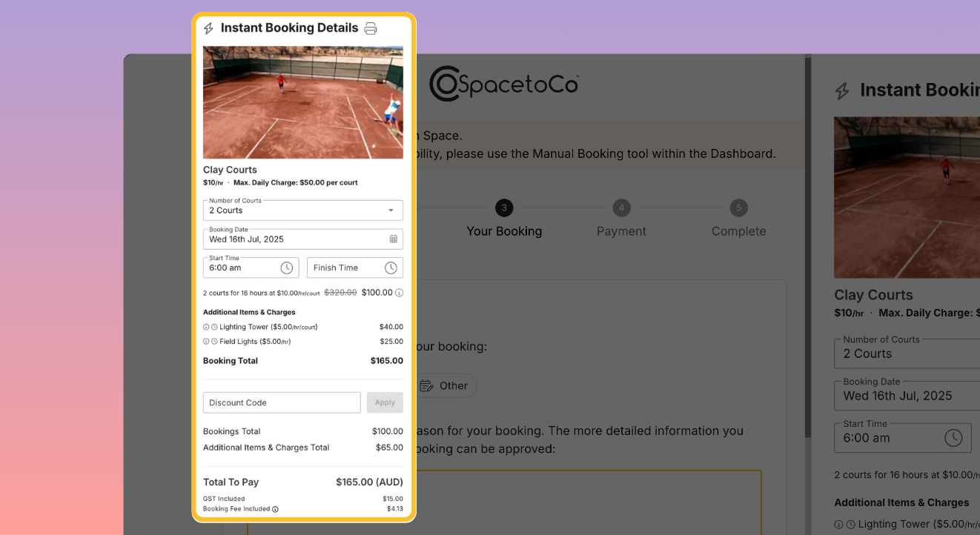This screenshot has height=535, width=980.
Task: Click the Booking Total amount $165.00
Action: click(x=387, y=361)
